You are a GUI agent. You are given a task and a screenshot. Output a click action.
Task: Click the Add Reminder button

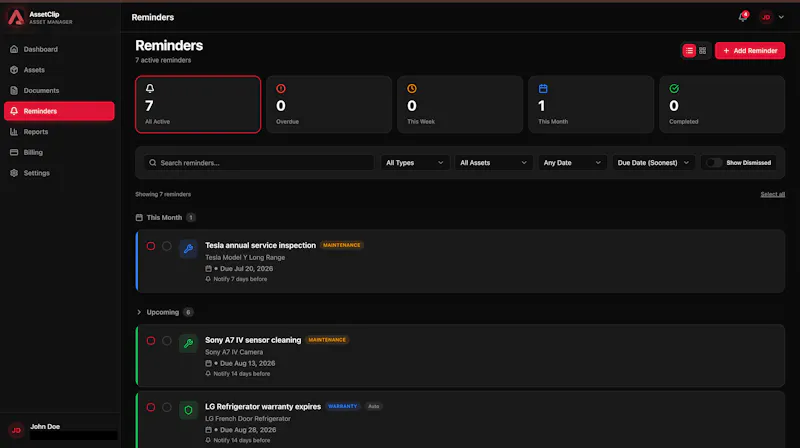pos(749,51)
